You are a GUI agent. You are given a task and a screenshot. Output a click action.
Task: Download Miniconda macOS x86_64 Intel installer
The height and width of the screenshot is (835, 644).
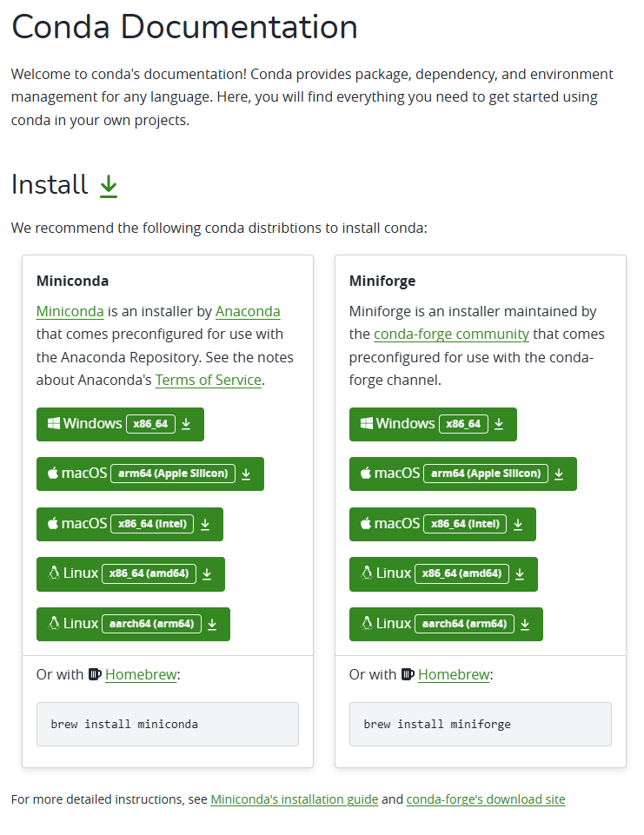click(129, 524)
